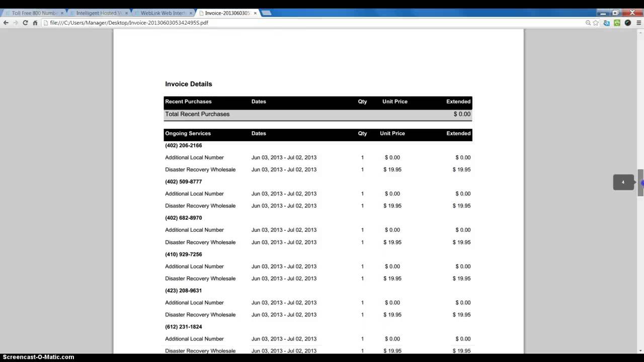The image size is (644, 362).
Task: Click Disaster Recovery Wholesale under (402) 206-2166
Action: [200, 169]
